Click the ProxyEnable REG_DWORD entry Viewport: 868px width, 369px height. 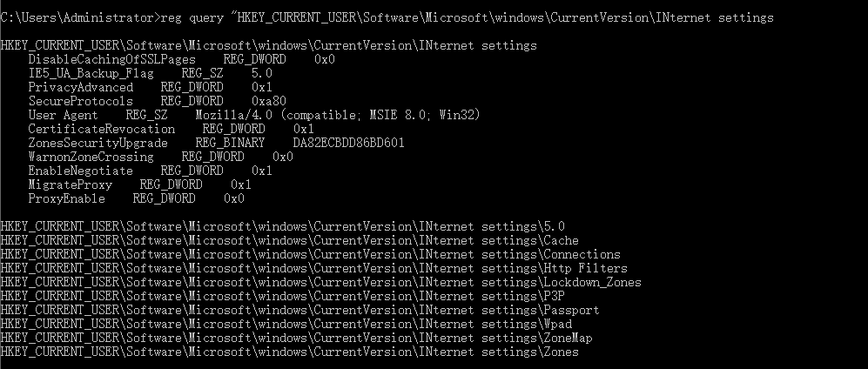[x=136, y=198]
